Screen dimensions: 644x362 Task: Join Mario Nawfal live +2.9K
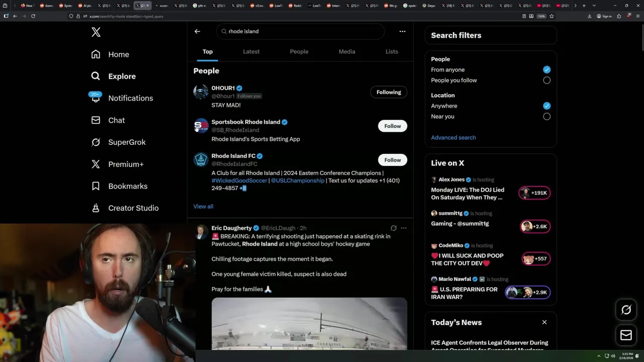[x=528, y=293]
